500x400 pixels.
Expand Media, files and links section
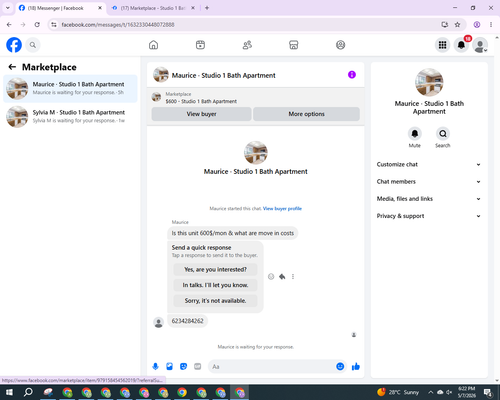pyautogui.click(x=429, y=199)
